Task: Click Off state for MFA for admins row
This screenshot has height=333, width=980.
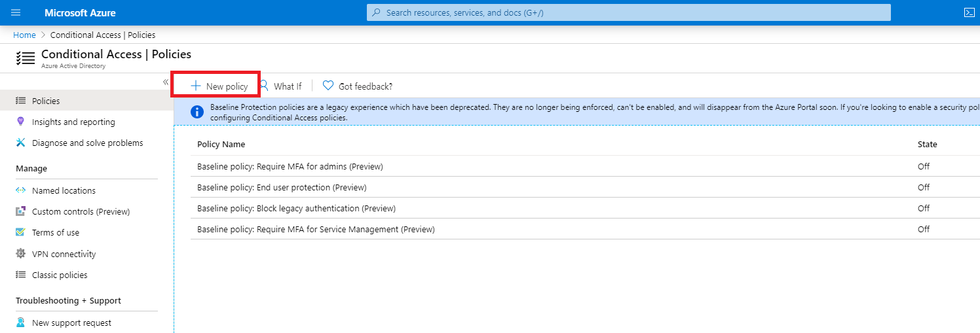Action: coord(924,166)
